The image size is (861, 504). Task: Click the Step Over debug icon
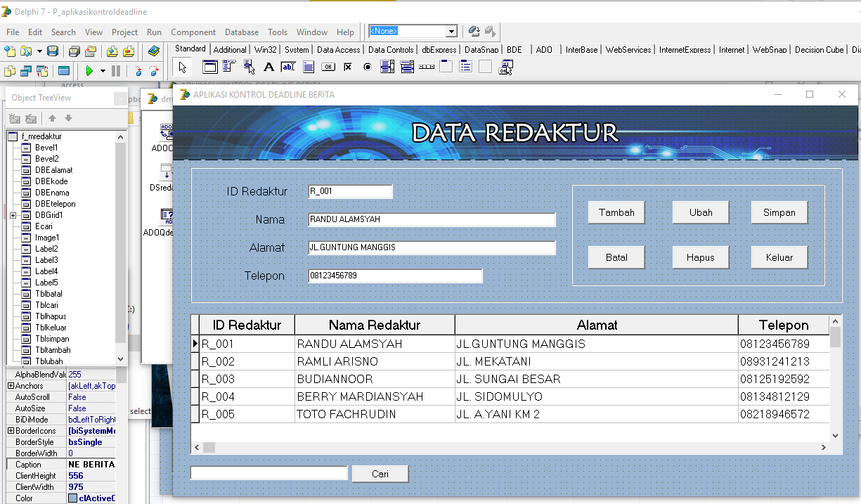153,71
